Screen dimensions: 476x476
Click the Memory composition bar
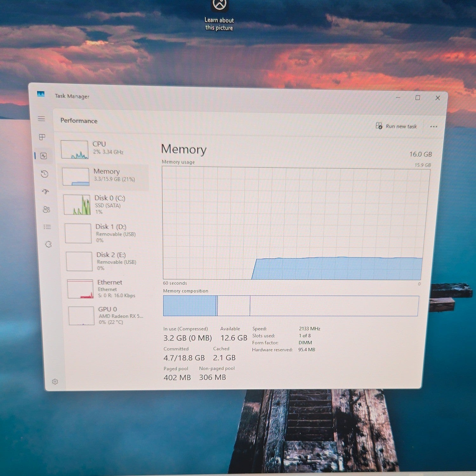click(291, 306)
